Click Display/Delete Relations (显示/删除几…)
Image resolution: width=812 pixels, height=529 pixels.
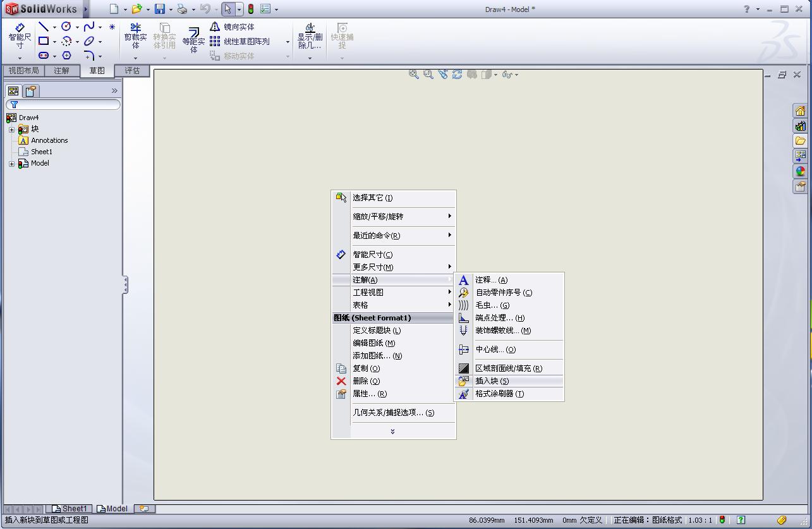pos(310,36)
